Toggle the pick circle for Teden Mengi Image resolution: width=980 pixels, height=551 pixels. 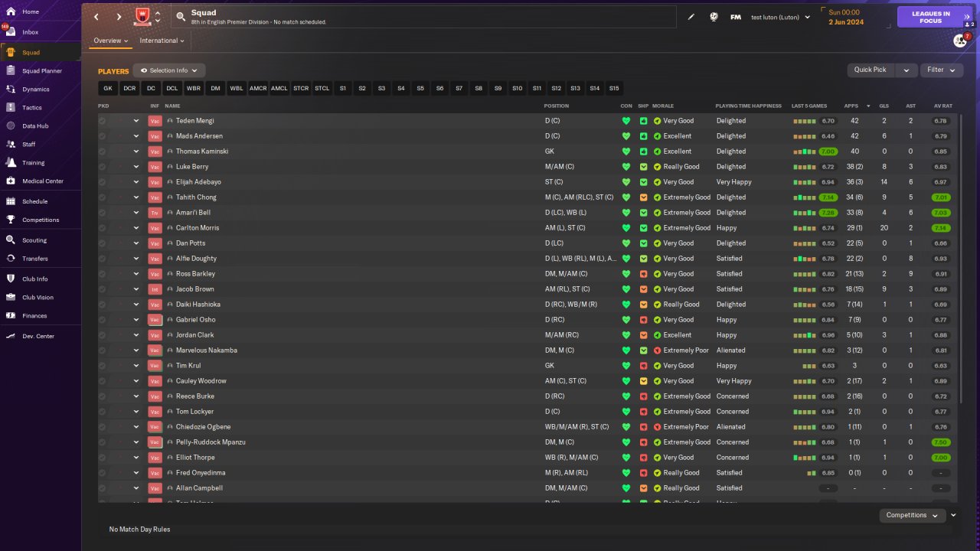(103, 121)
